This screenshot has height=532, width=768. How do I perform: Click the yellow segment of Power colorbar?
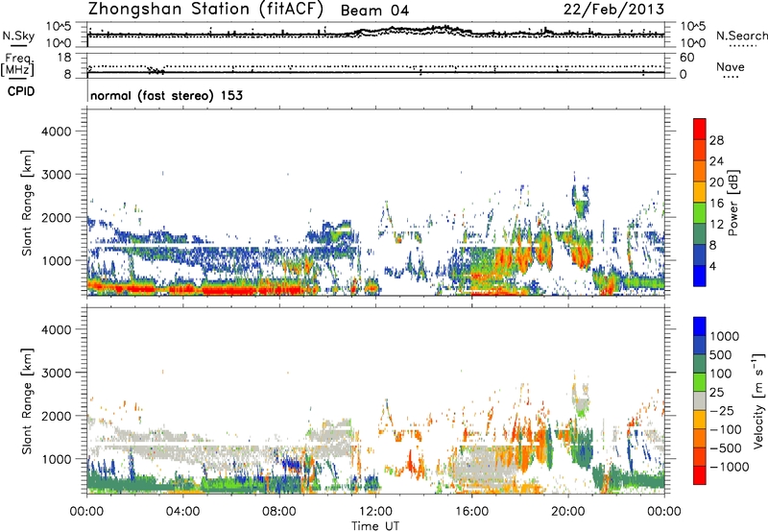[700, 192]
